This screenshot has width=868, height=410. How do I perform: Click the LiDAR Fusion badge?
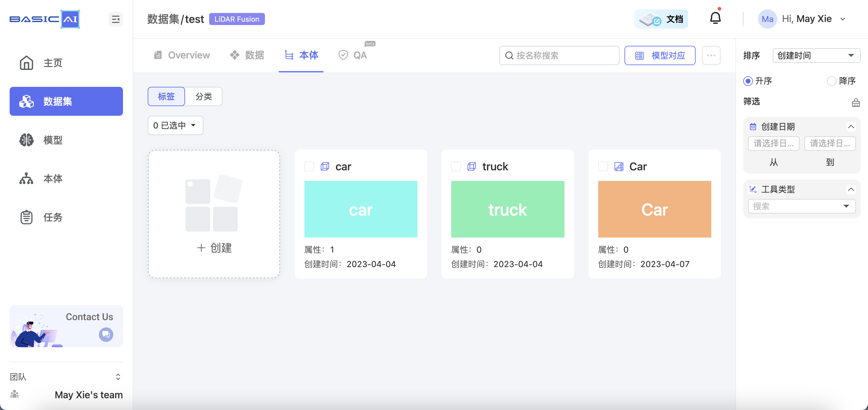[x=237, y=19]
